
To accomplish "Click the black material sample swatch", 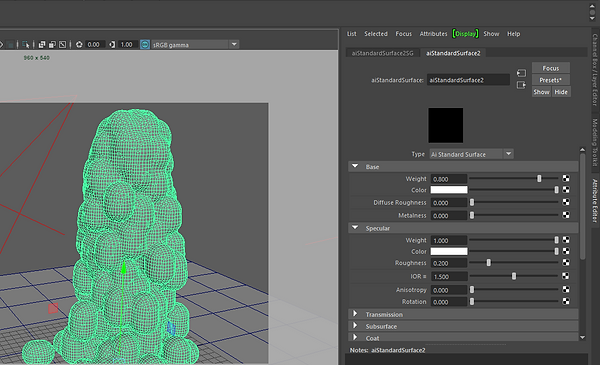I will click(x=445, y=125).
